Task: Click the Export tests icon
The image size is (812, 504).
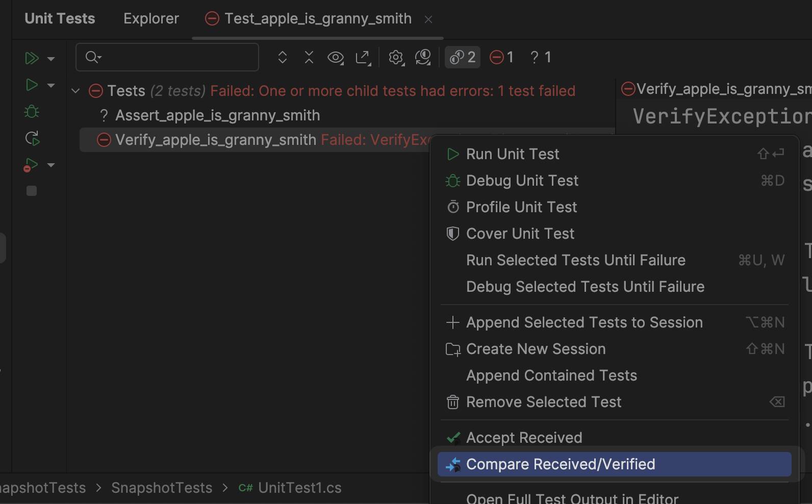Action: point(363,57)
